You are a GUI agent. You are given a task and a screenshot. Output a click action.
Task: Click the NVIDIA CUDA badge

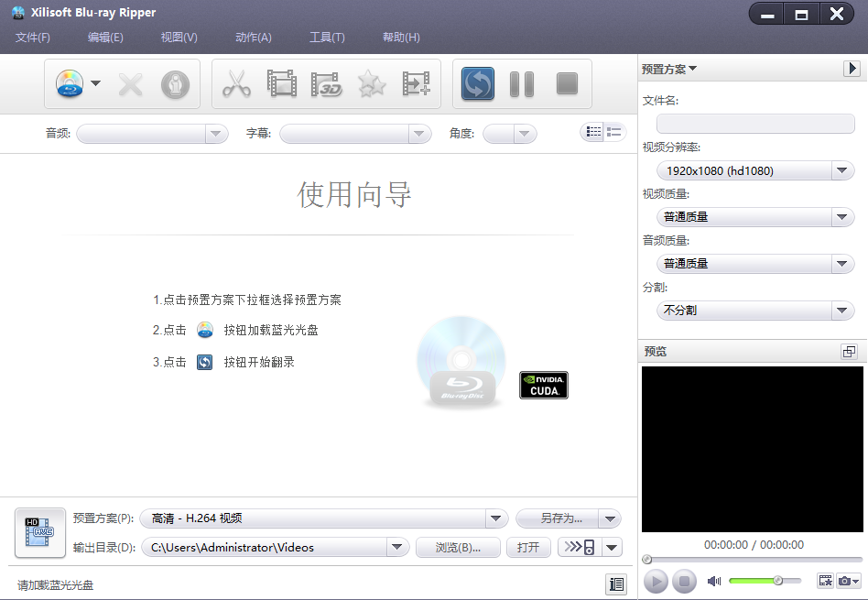544,385
